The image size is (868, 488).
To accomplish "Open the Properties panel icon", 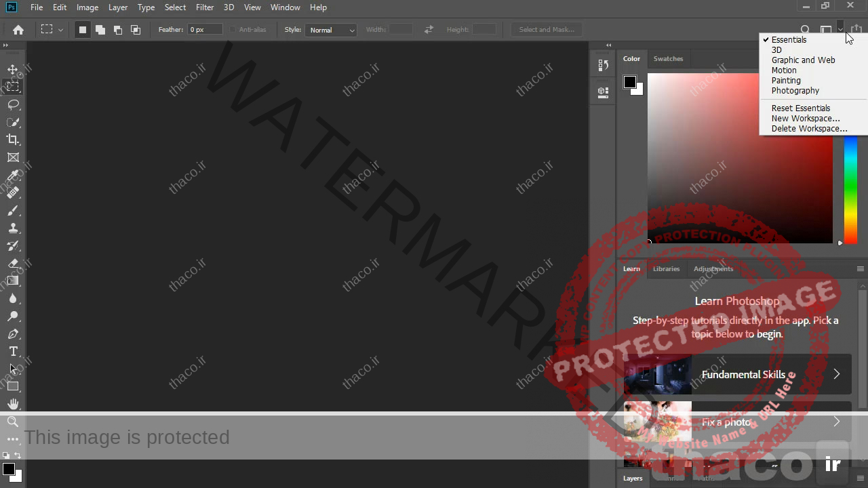I will (x=603, y=92).
